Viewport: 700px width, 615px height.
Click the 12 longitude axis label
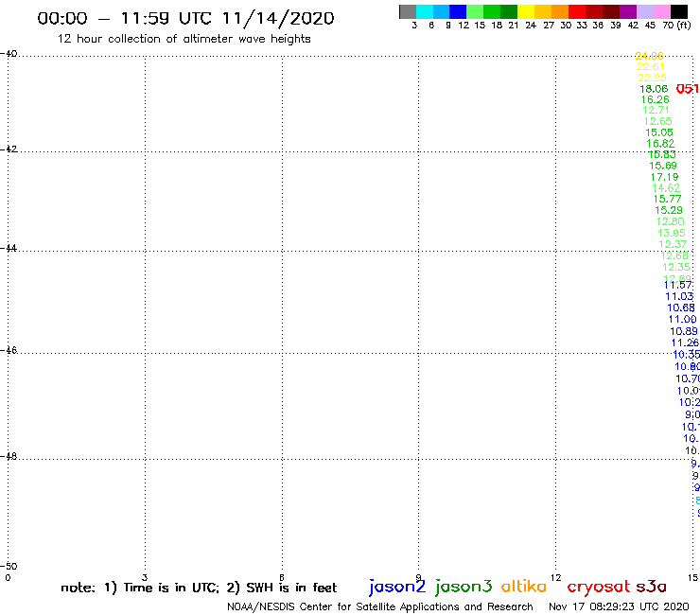pyautogui.click(x=556, y=578)
